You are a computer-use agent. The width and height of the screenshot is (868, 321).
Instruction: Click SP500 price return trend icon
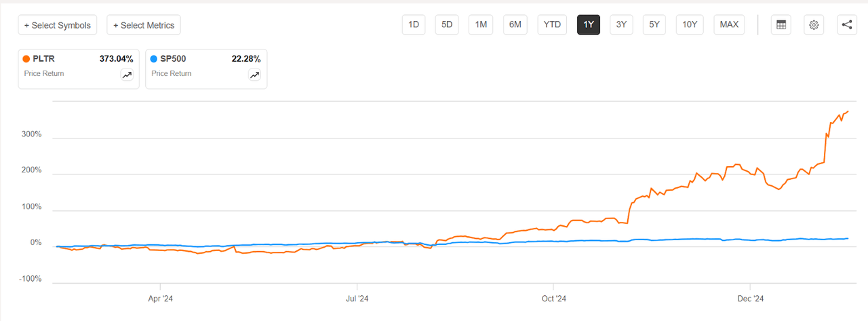pyautogui.click(x=254, y=75)
